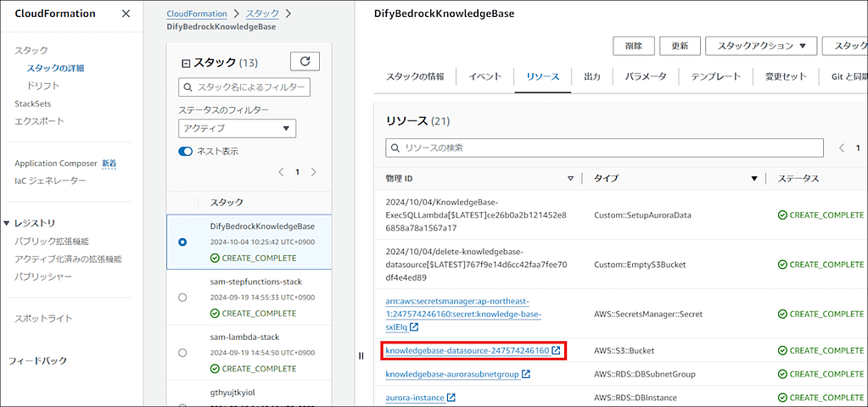This screenshot has height=407, width=868.
Task: Click the refresh stacks icon button
Action: (305, 61)
